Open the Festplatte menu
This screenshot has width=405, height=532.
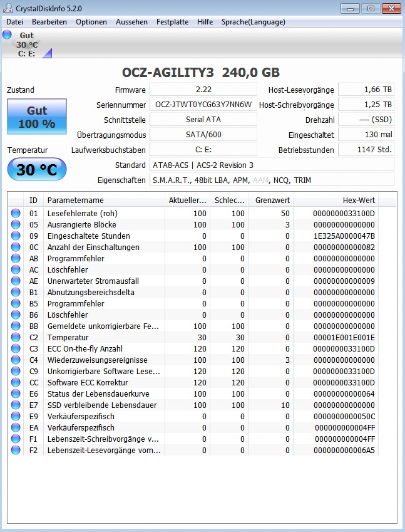tap(172, 22)
